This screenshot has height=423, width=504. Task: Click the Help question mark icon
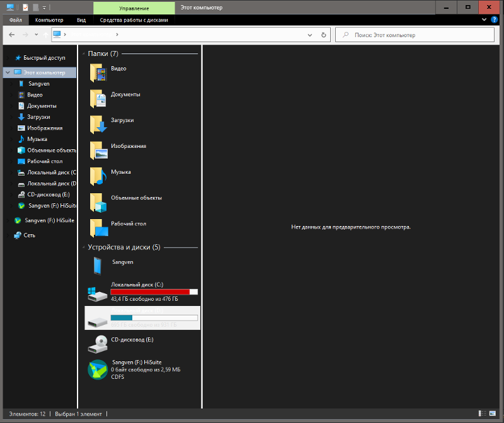click(x=493, y=20)
